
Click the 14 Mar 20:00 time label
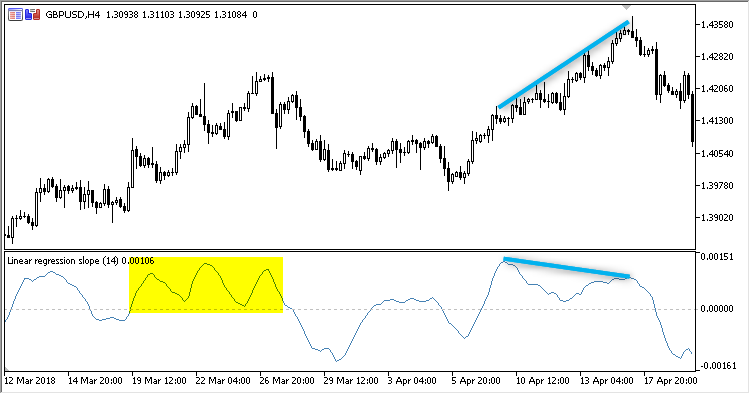(95, 381)
